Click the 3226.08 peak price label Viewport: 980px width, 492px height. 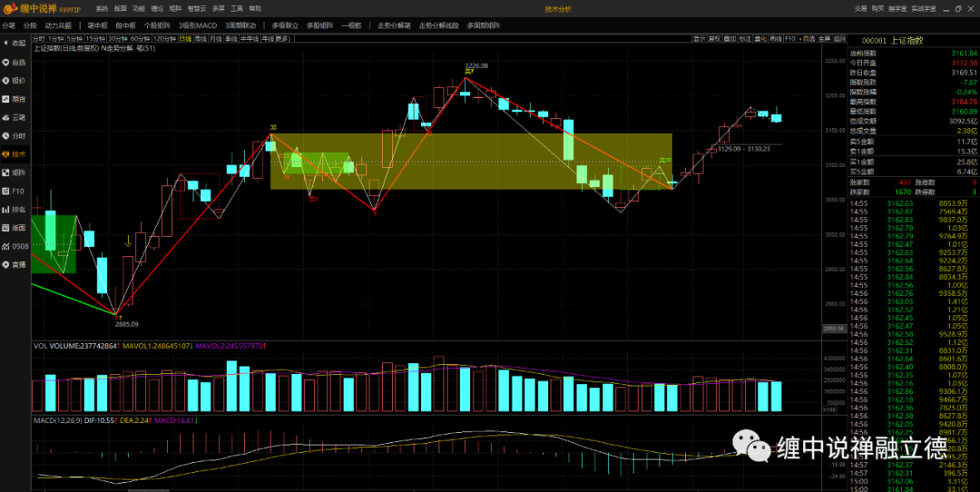point(476,65)
